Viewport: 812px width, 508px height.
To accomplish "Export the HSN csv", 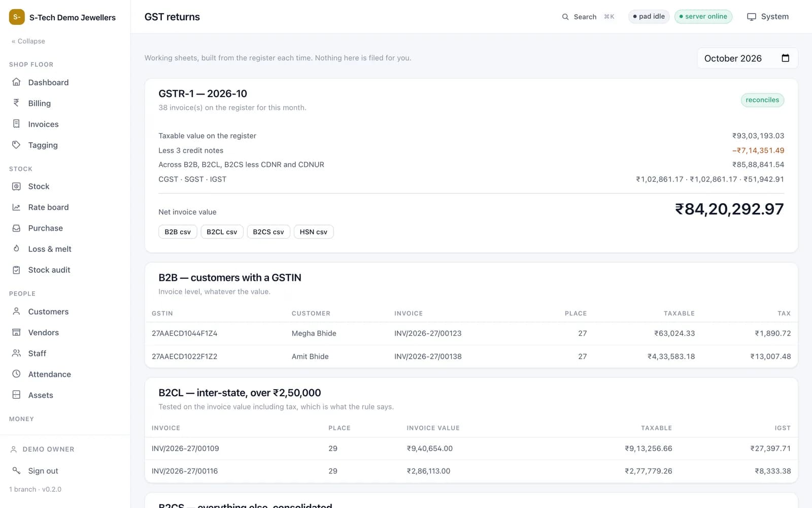I will pos(314,232).
